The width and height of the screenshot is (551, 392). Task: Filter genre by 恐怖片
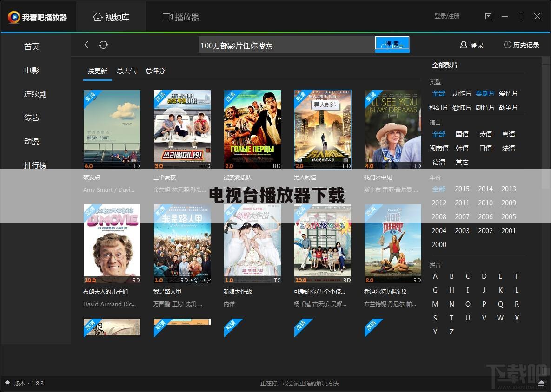pyautogui.click(x=462, y=107)
